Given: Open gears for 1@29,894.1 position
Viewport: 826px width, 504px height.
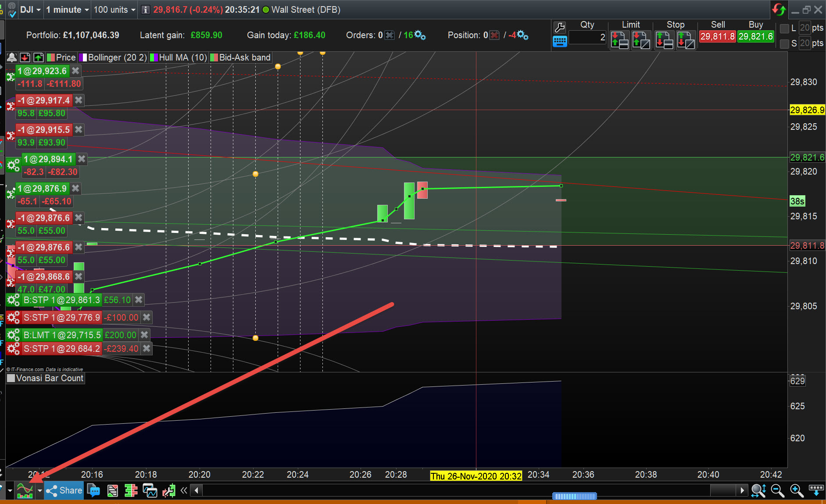Looking at the screenshot, I should [14, 164].
